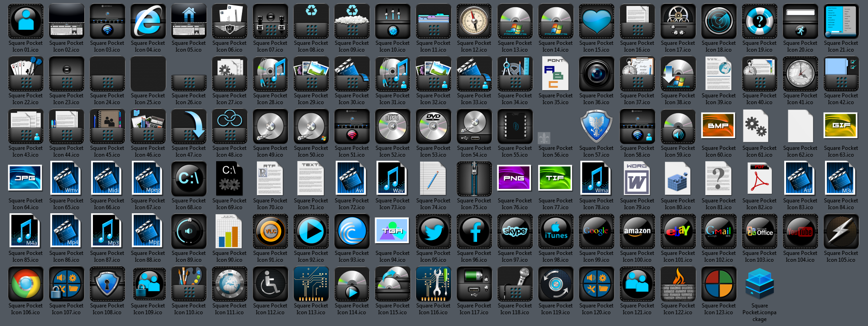The height and width of the screenshot is (326, 868).
Task: Choose the JPG file Icon 64.ico
Action: coord(26,179)
